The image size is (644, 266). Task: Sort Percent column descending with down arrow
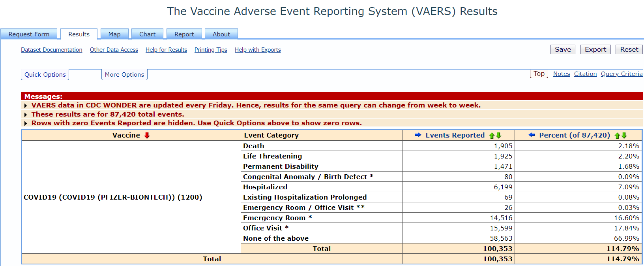click(x=624, y=136)
